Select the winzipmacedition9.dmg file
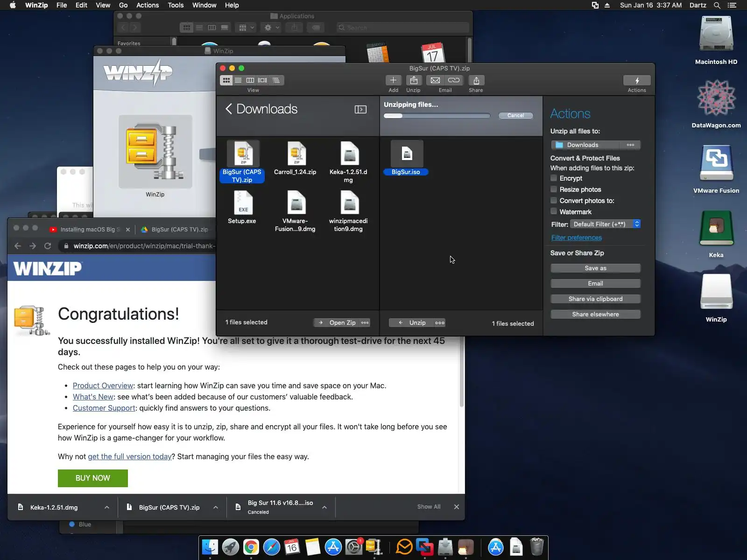 pyautogui.click(x=348, y=211)
